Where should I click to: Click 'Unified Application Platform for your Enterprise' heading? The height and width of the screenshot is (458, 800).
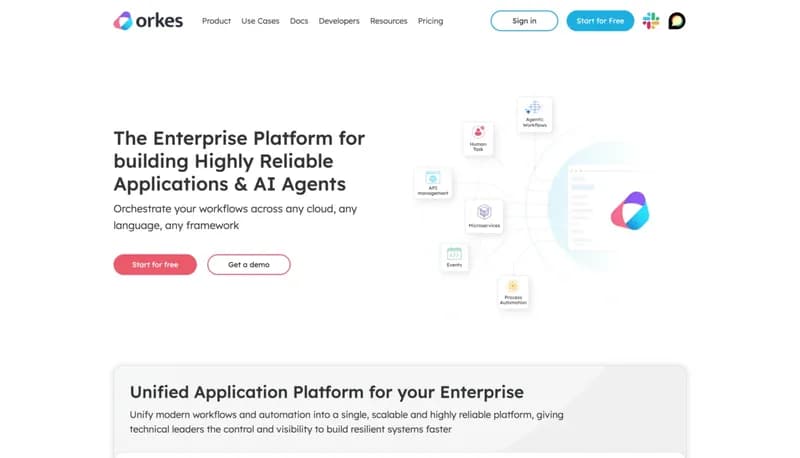point(327,392)
